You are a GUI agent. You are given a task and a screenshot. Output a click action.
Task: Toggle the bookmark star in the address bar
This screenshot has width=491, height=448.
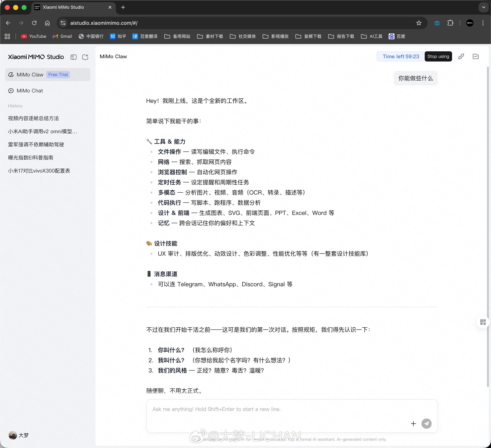[419, 23]
